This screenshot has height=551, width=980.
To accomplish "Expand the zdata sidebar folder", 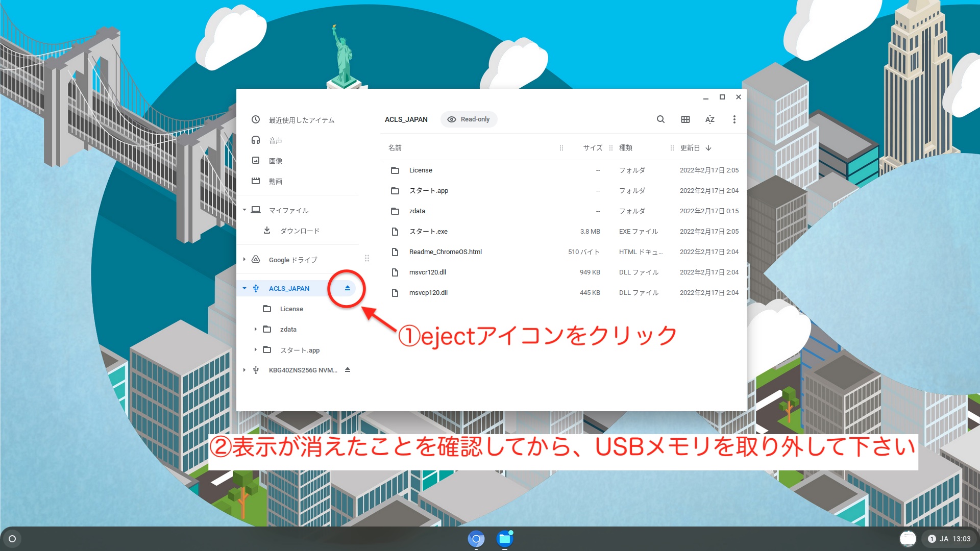I will coord(255,329).
